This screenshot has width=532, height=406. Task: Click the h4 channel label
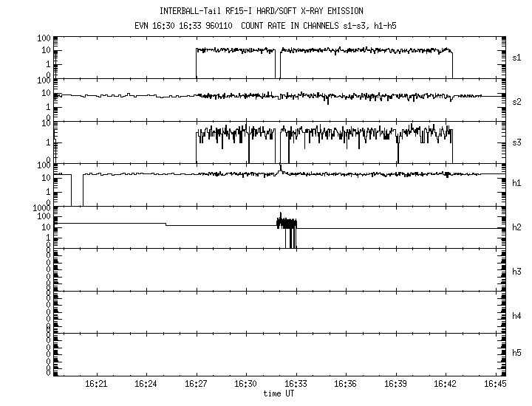click(517, 315)
